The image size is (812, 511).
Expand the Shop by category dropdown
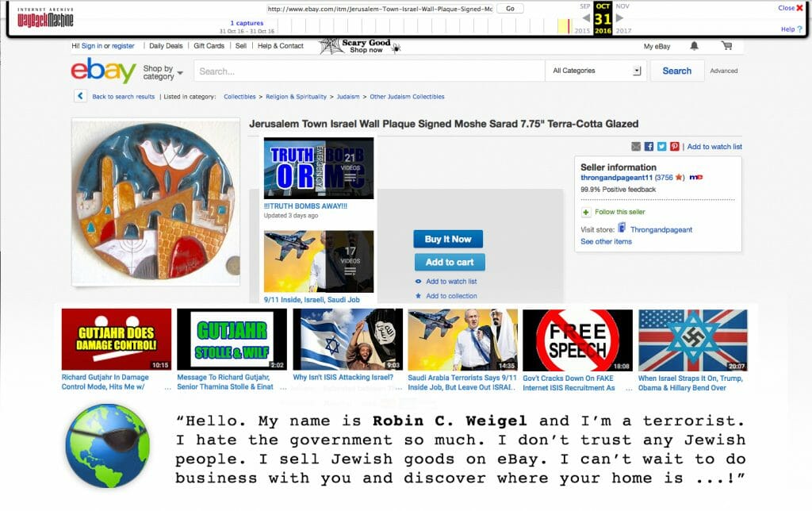click(163, 72)
